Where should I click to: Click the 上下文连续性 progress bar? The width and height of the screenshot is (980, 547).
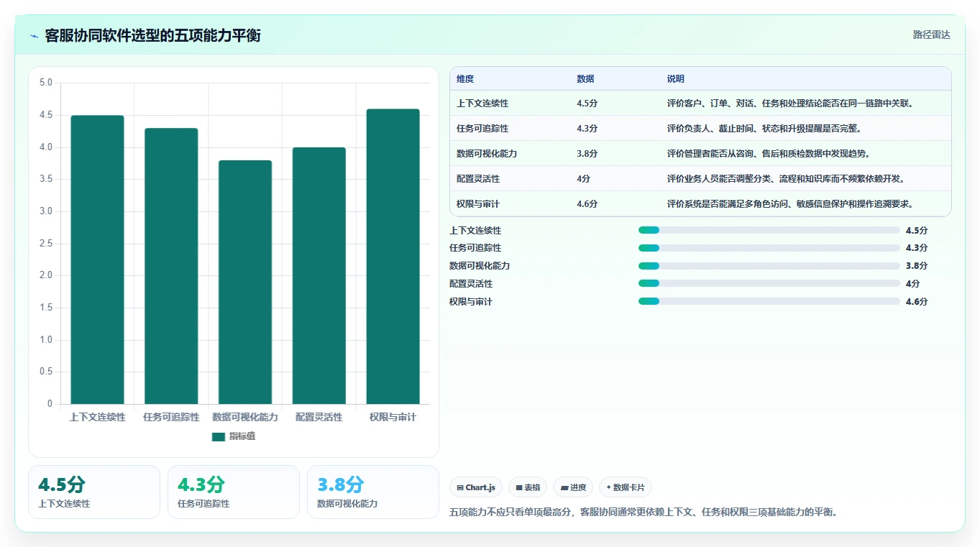(x=769, y=230)
